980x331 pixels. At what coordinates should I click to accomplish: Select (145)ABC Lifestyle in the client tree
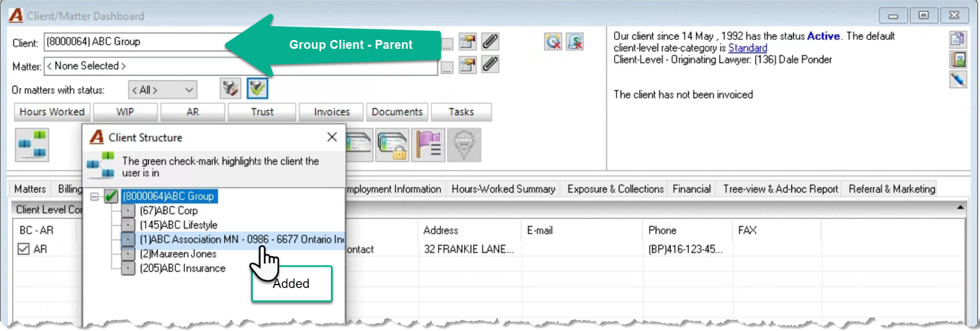point(179,225)
